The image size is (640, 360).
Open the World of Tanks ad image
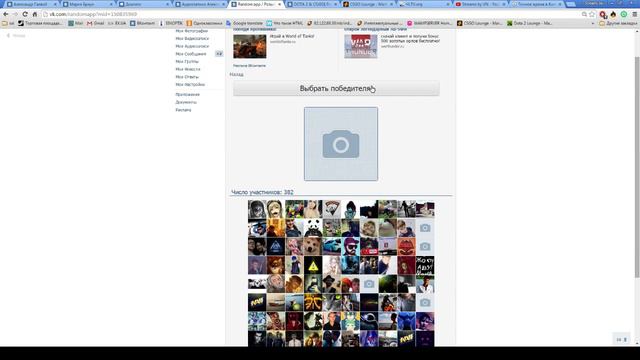pyautogui.click(x=250, y=47)
